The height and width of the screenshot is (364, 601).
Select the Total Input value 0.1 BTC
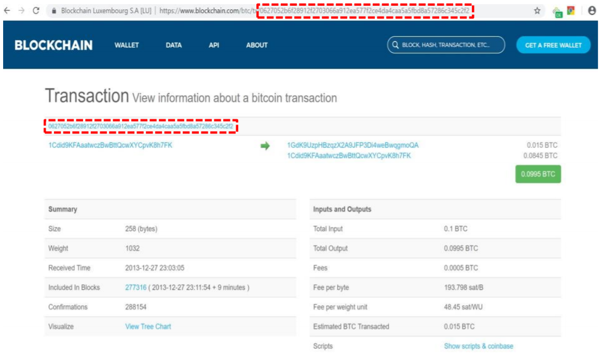coord(455,229)
